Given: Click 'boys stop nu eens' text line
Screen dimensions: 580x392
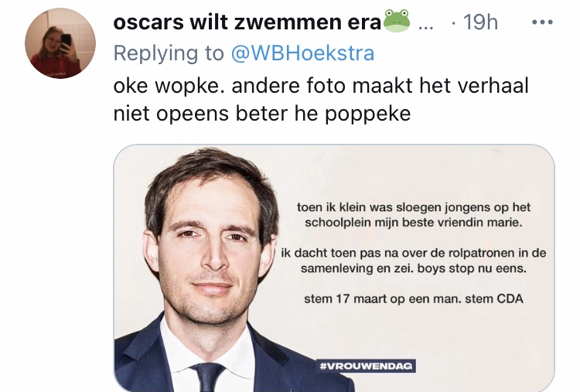Looking at the screenshot, I should [472, 268].
